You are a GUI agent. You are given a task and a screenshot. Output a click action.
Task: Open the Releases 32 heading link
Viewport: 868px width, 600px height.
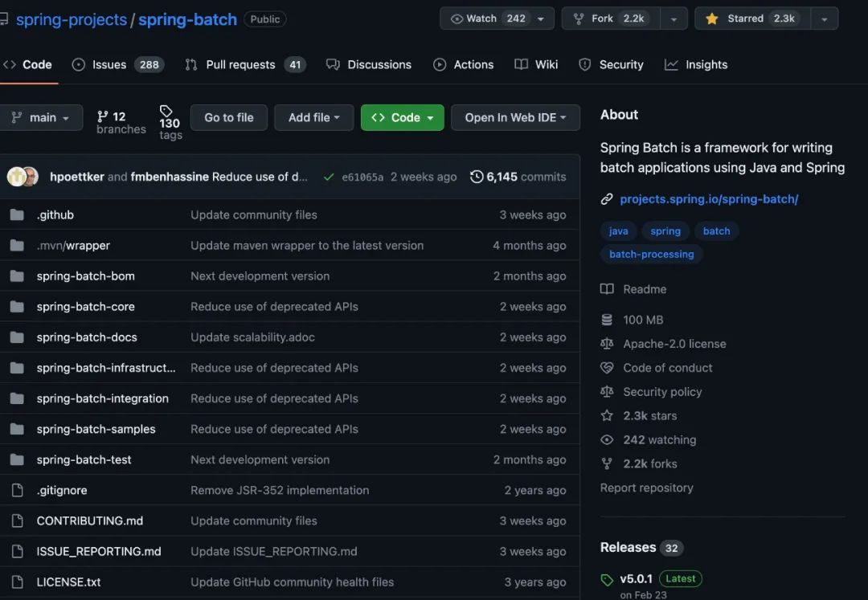(641, 548)
